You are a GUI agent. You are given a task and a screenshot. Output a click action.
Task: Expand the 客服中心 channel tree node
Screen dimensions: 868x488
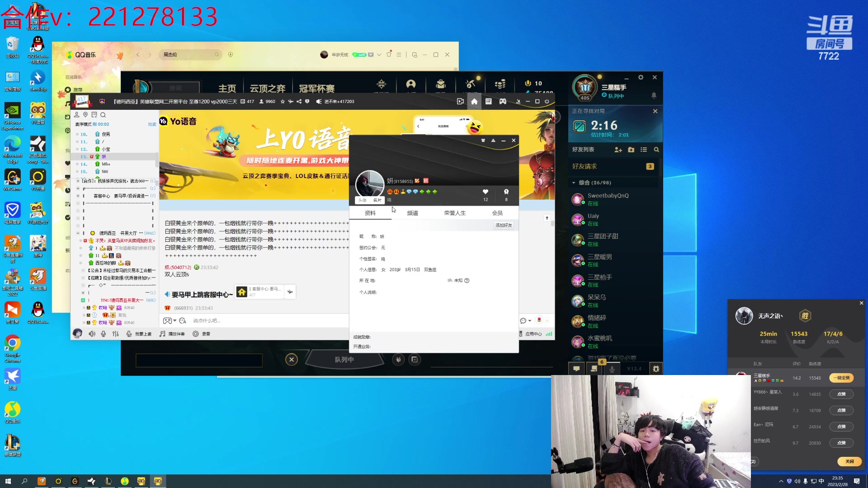(78, 196)
